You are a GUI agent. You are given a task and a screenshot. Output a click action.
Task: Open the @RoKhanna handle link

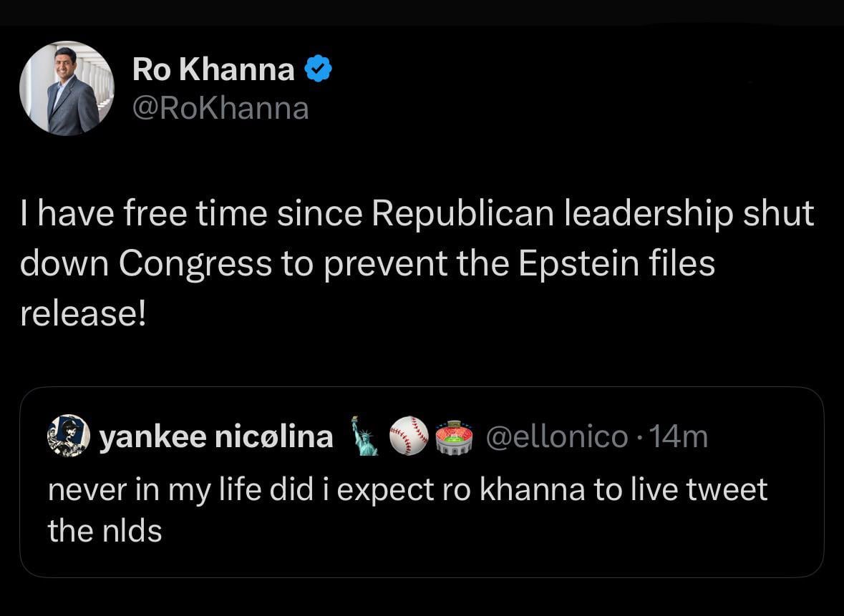220,108
